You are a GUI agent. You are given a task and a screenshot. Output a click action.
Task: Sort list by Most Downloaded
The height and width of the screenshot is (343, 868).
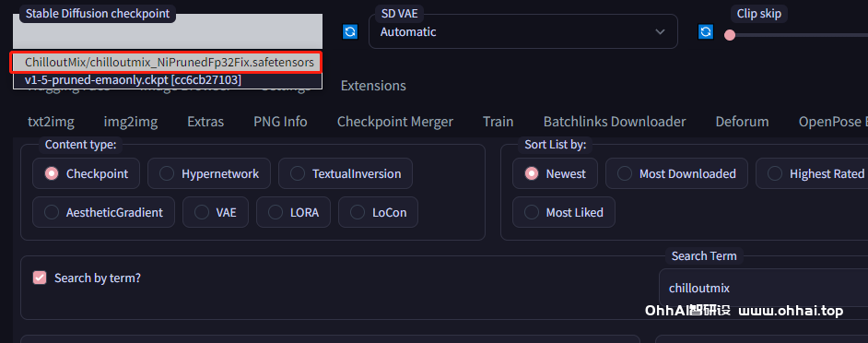click(x=676, y=173)
